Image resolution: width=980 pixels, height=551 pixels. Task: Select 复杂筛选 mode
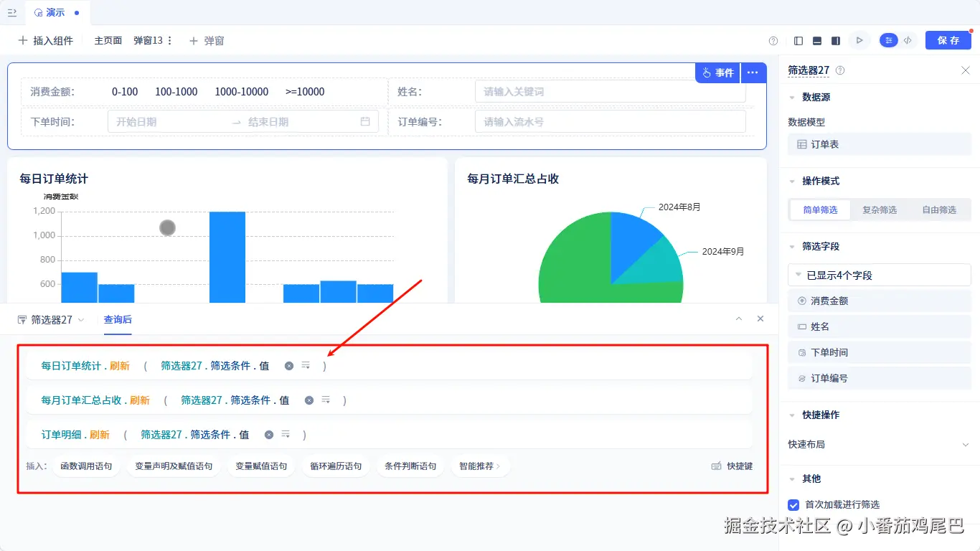[880, 210]
